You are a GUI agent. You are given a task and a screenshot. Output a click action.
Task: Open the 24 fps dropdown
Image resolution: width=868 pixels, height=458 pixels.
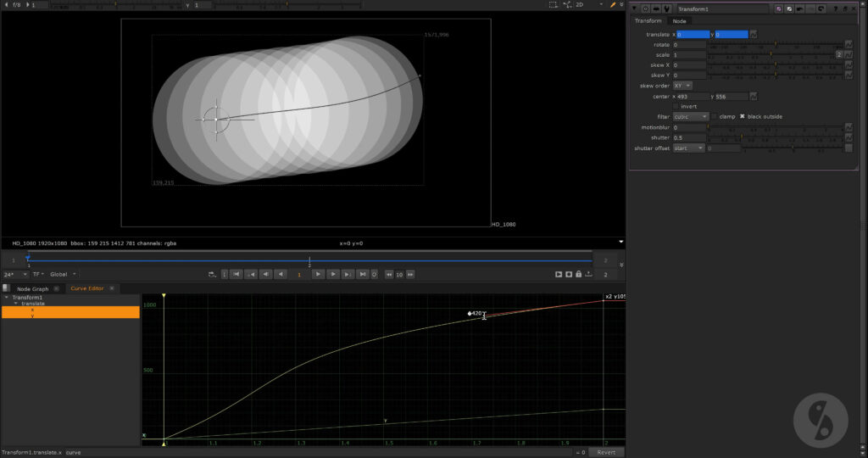coord(15,274)
